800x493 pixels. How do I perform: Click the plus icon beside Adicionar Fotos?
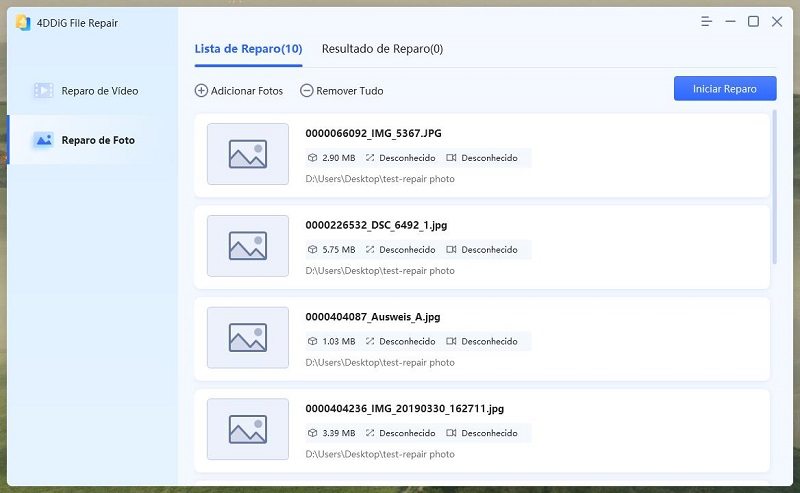tap(201, 91)
